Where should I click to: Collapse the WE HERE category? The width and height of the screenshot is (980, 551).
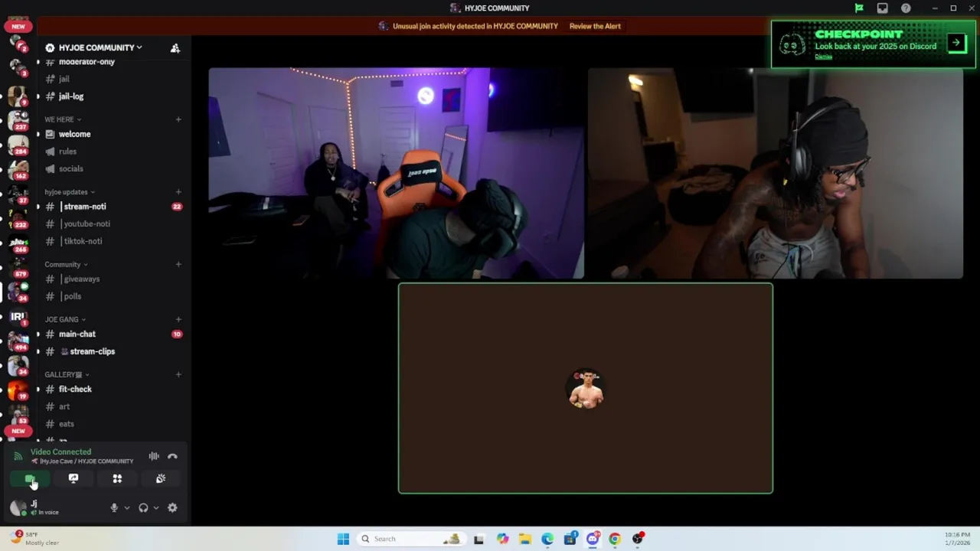click(63, 119)
